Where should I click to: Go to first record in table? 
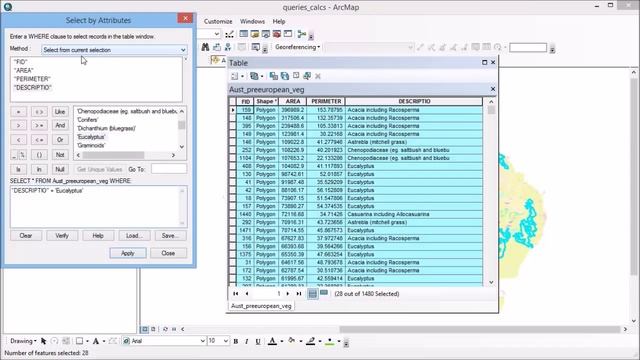[236, 293]
